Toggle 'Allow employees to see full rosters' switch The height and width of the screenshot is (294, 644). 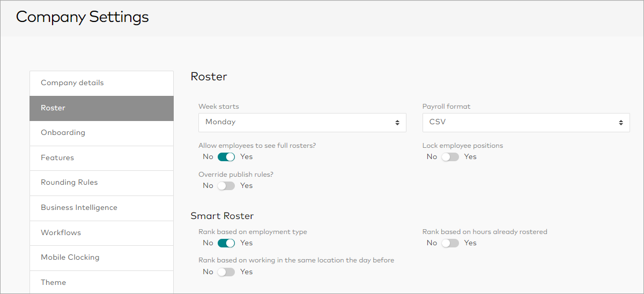[226, 157]
